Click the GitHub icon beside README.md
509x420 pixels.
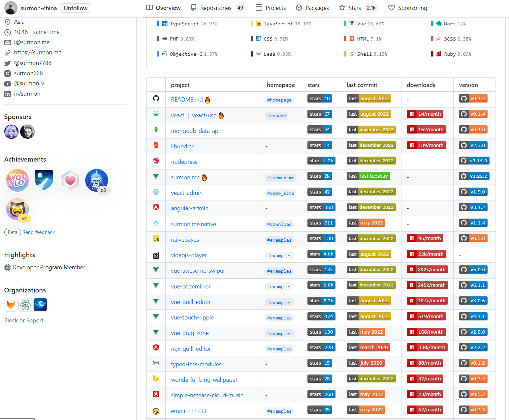coord(156,99)
